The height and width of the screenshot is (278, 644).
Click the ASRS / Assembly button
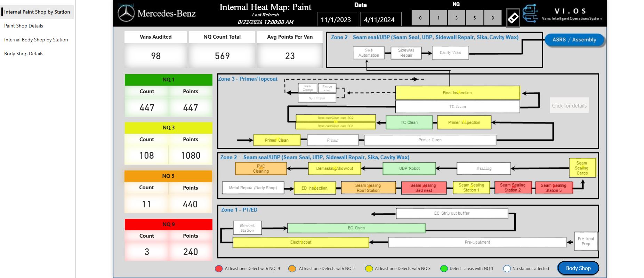pyautogui.click(x=574, y=40)
